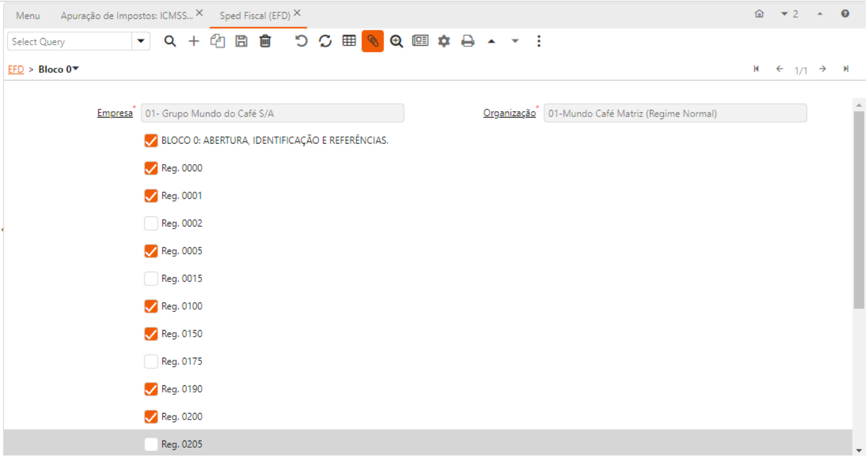The height and width of the screenshot is (456, 868).
Task: Click the save floppy disk icon
Action: tap(241, 41)
